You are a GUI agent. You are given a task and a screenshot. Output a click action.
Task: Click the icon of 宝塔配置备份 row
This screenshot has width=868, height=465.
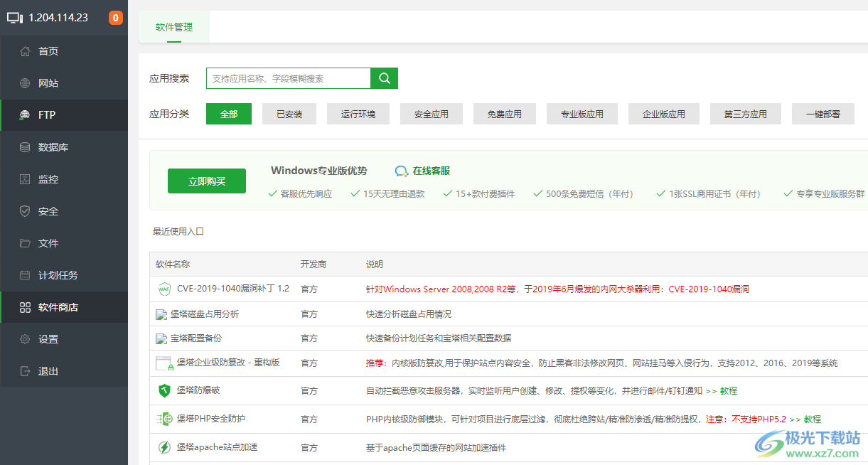[162, 338]
